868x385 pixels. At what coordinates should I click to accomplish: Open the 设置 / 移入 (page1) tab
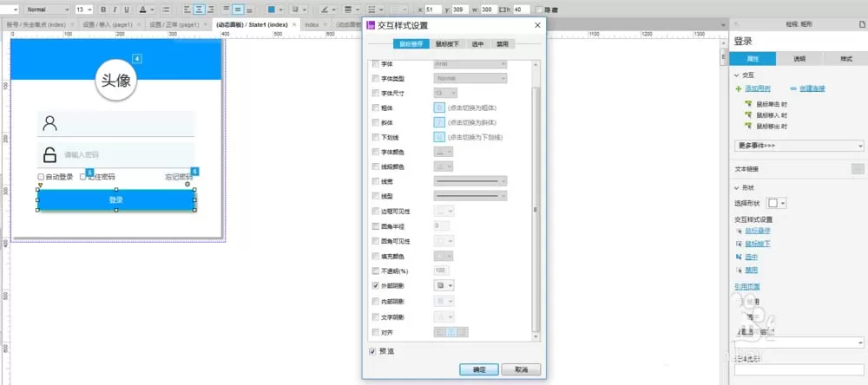point(108,25)
